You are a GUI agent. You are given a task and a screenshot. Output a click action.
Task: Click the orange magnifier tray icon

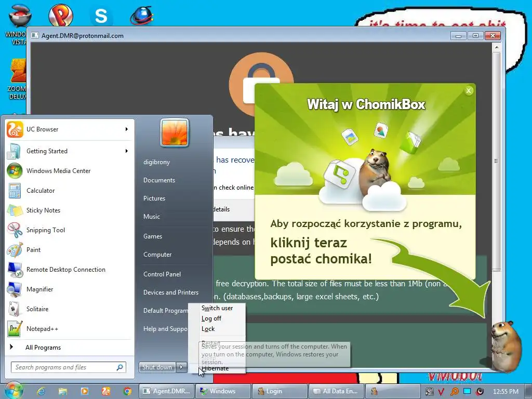coord(454,391)
